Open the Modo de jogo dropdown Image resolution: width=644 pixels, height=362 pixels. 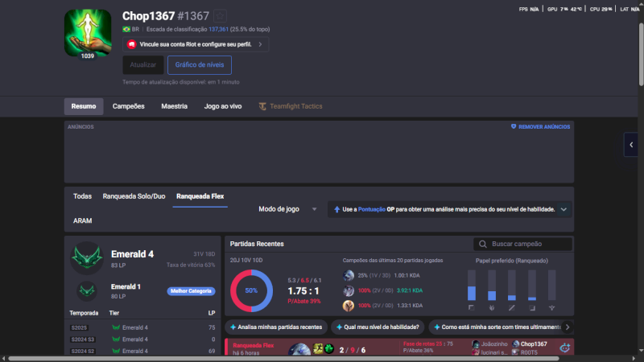(x=288, y=209)
